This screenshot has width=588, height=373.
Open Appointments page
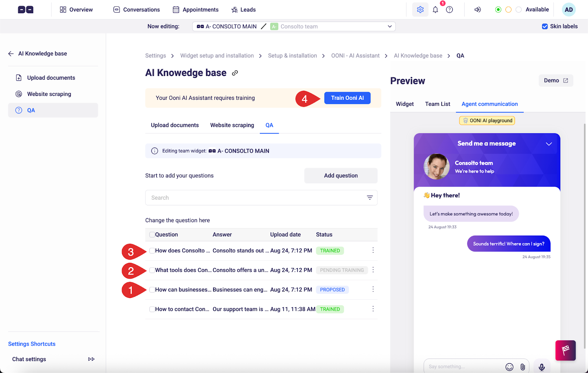[x=196, y=10]
